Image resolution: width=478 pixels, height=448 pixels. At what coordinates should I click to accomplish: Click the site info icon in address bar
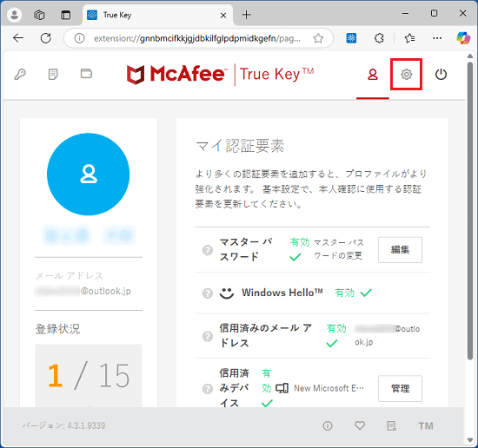click(79, 38)
